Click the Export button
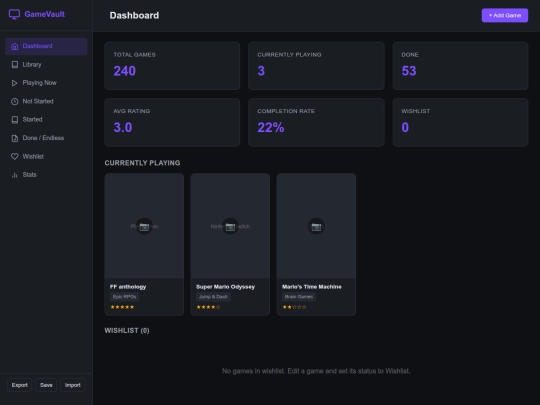540x405 pixels. [20, 385]
